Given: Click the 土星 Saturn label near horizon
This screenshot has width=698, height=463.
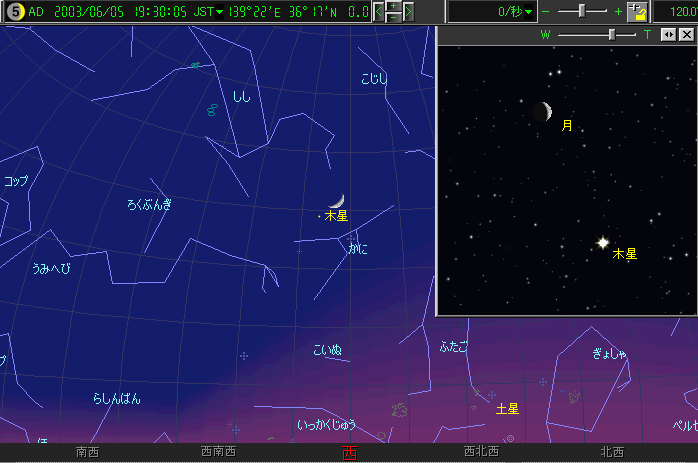Looking at the screenshot, I should (507, 409).
